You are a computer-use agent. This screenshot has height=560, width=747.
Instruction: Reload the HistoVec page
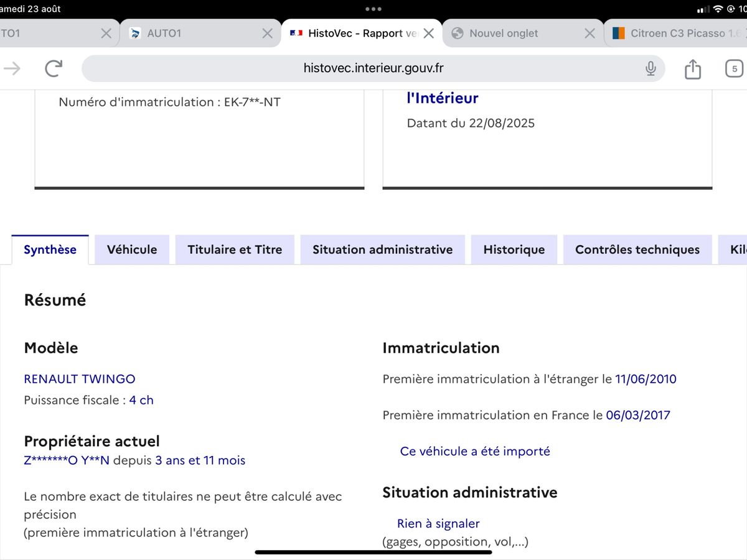[54, 68]
